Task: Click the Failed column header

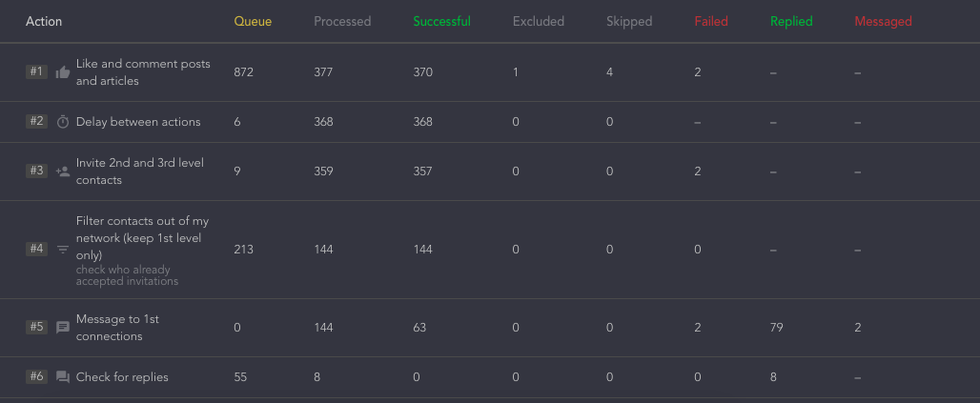Action: click(711, 21)
